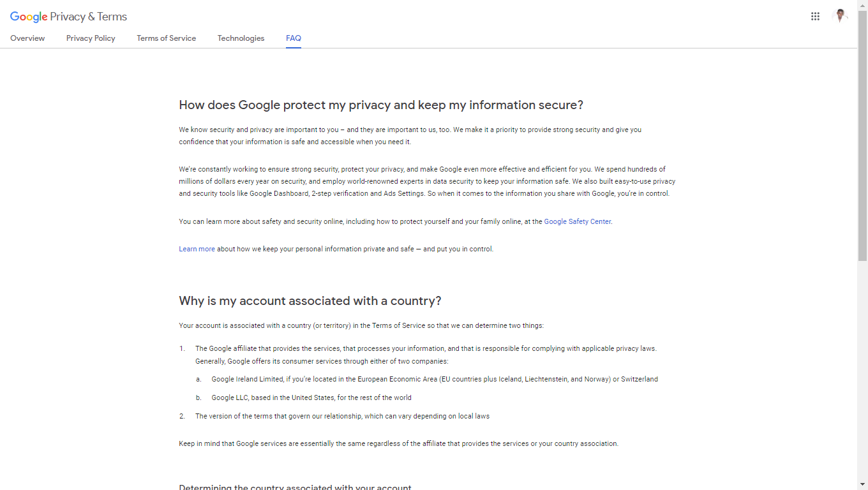The height and width of the screenshot is (490, 868).
Task: Select the FAQ tab
Action: click(294, 38)
